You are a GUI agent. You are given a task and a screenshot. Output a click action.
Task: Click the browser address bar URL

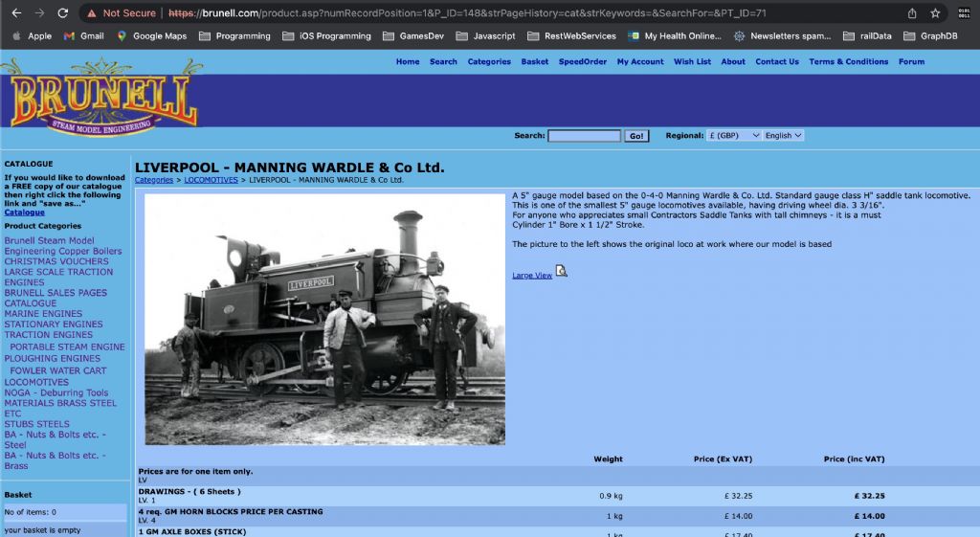[x=467, y=13]
